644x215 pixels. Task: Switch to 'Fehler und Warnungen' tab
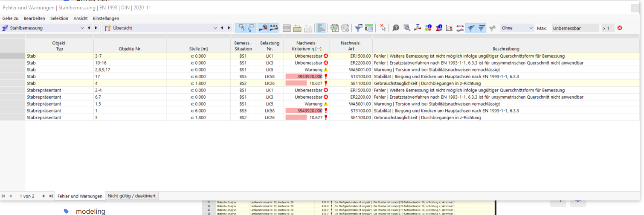pyautogui.click(x=80, y=196)
